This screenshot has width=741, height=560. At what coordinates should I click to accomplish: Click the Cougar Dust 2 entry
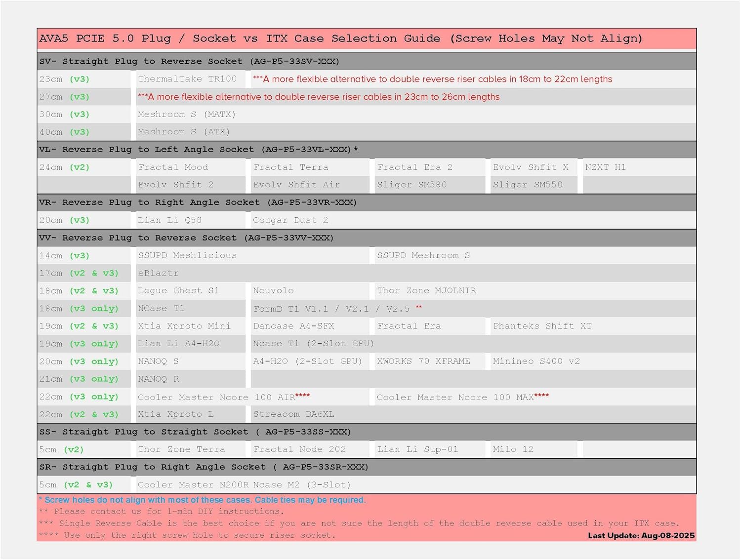point(290,220)
